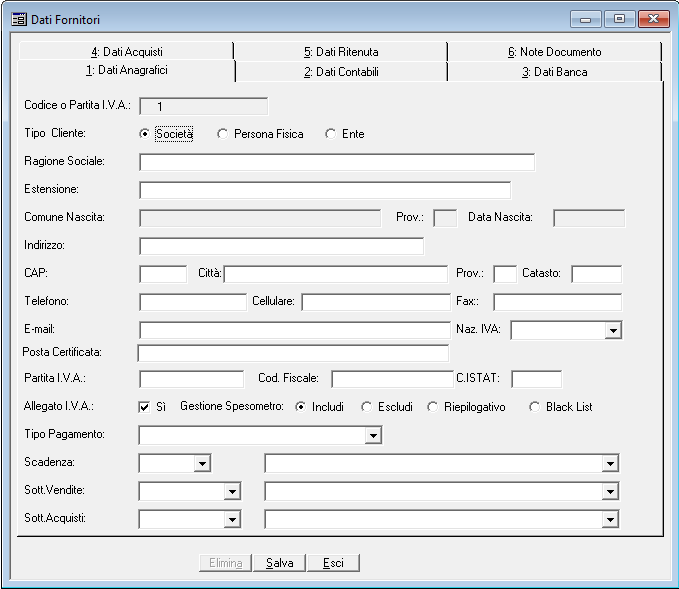
Task: Click the Posta Certificata input field
Action: [293, 353]
